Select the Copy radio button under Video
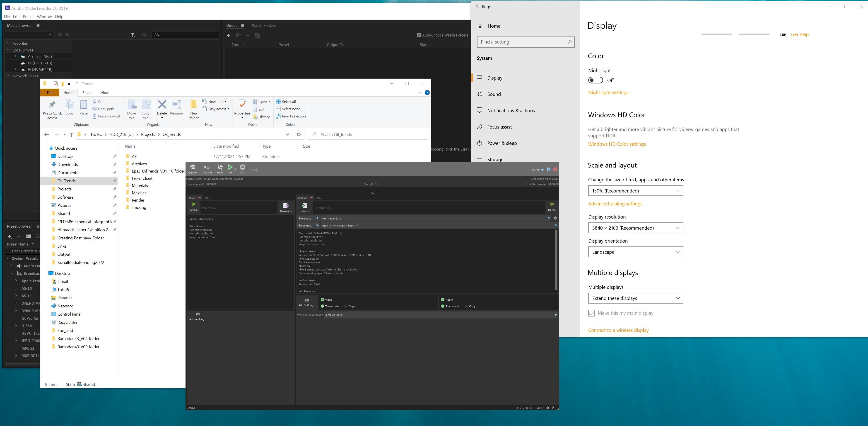 tap(346, 306)
